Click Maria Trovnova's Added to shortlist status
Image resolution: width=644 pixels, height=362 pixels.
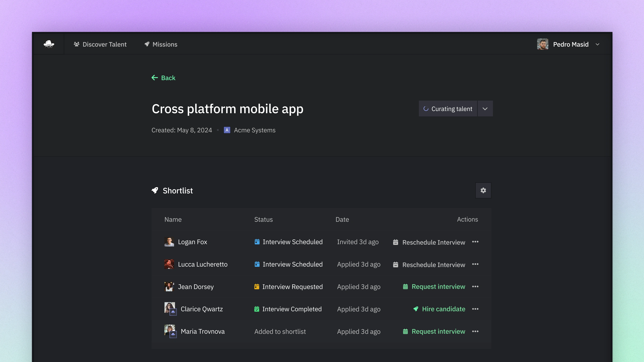280,331
